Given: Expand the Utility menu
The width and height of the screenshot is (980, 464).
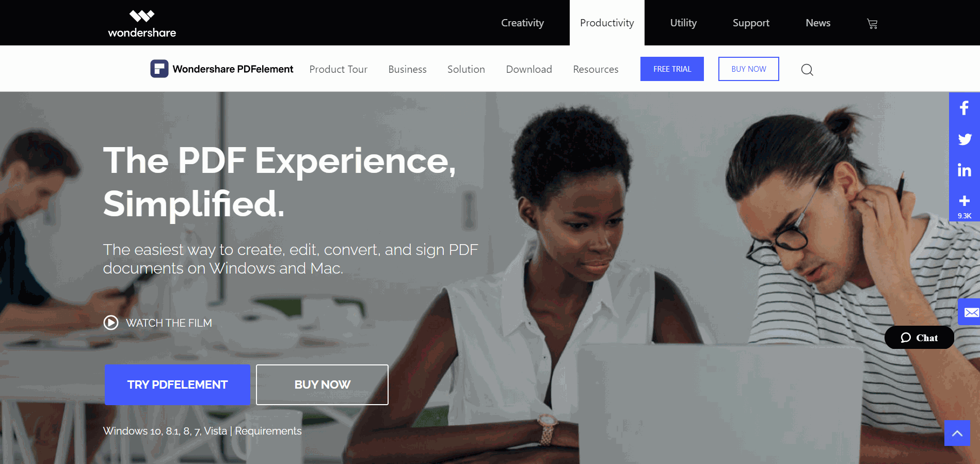Looking at the screenshot, I should [683, 23].
